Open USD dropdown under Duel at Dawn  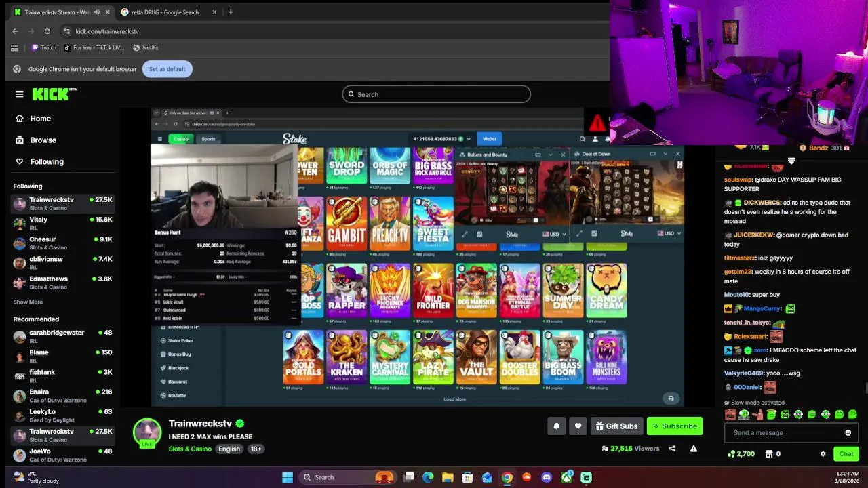tap(669, 234)
